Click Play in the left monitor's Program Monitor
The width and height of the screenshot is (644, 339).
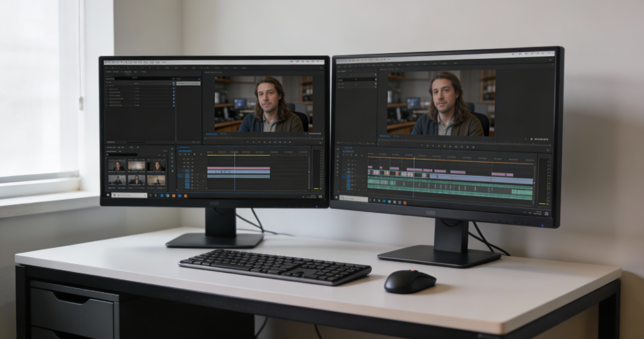point(265,142)
